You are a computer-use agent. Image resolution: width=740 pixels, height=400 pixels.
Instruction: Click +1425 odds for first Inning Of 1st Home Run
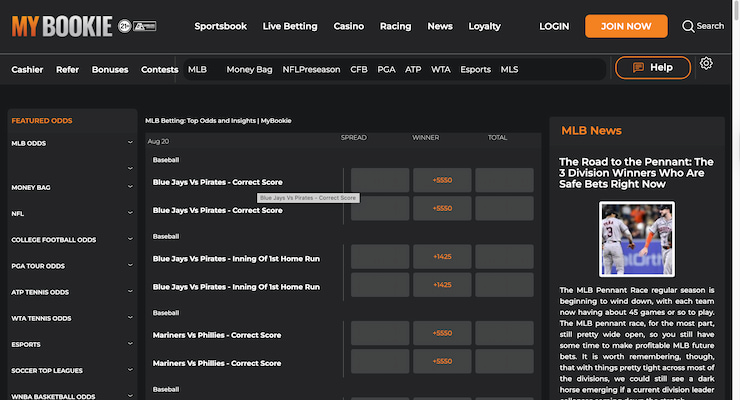(x=442, y=257)
